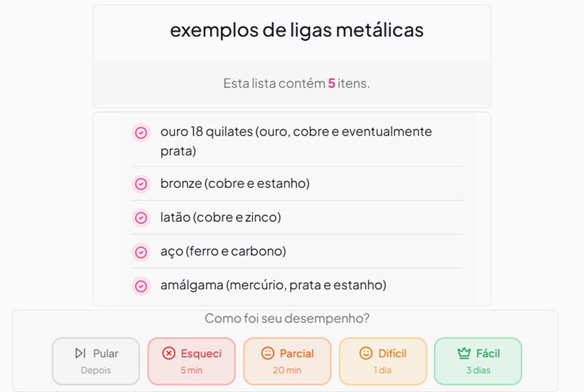Toggle check mark beside latão item
Screen dimensions: 584x392
pyautogui.click(x=141, y=218)
